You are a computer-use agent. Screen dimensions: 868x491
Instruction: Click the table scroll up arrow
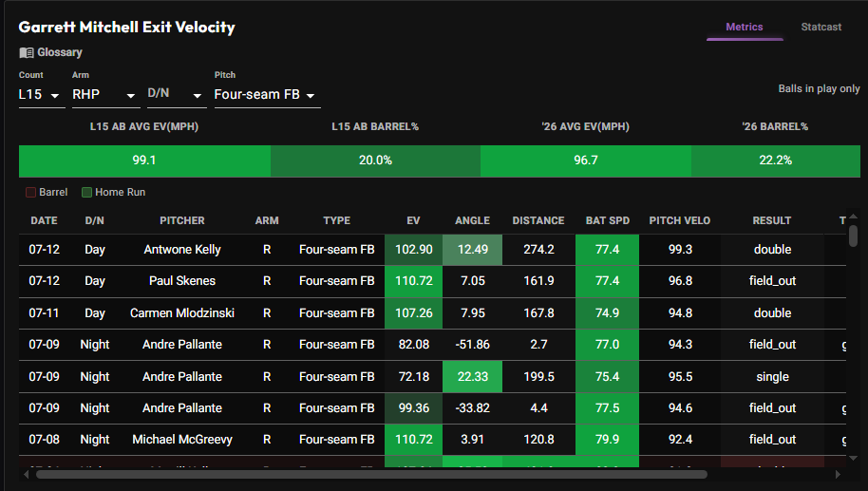coord(853,217)
